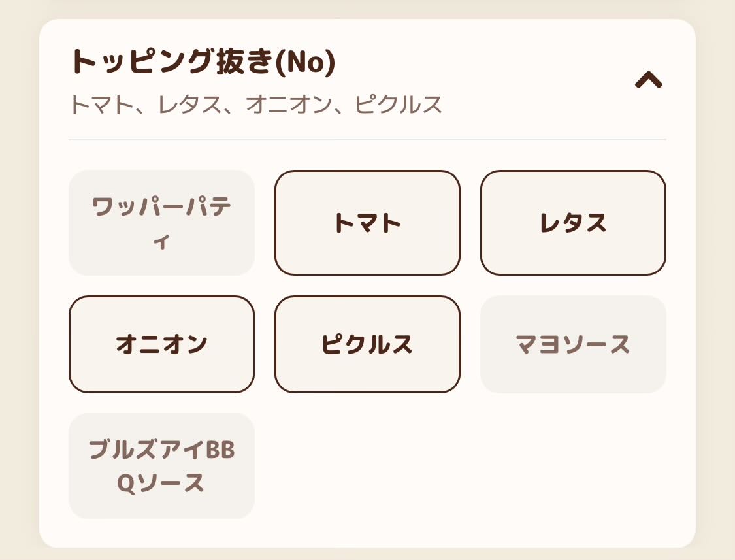Enable the ブルズアイBBQソース option

point(161,466)
